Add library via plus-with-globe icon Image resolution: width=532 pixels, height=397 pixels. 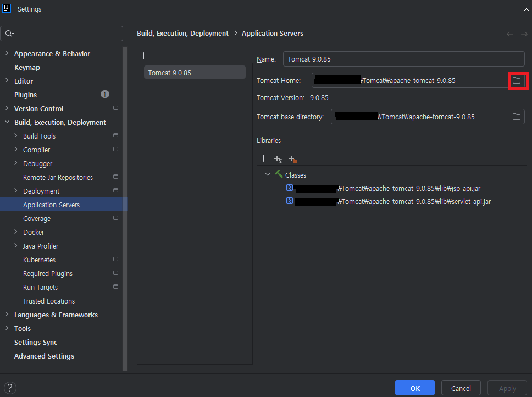click(x=278, y=158)
